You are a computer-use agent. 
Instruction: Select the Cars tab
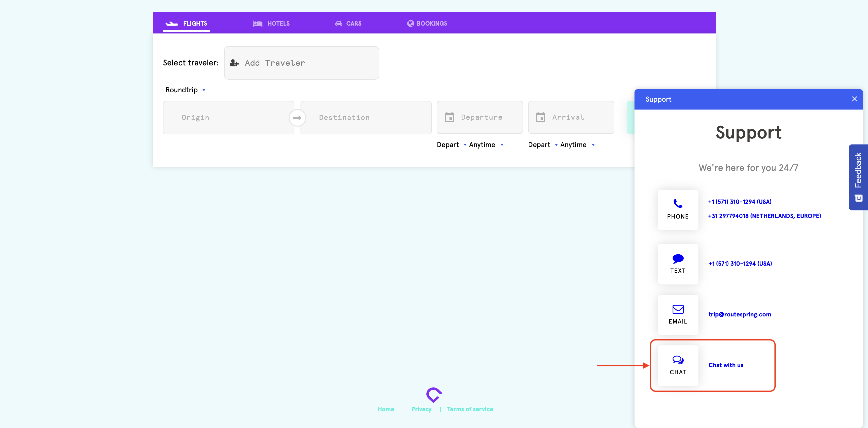[348, 23]
